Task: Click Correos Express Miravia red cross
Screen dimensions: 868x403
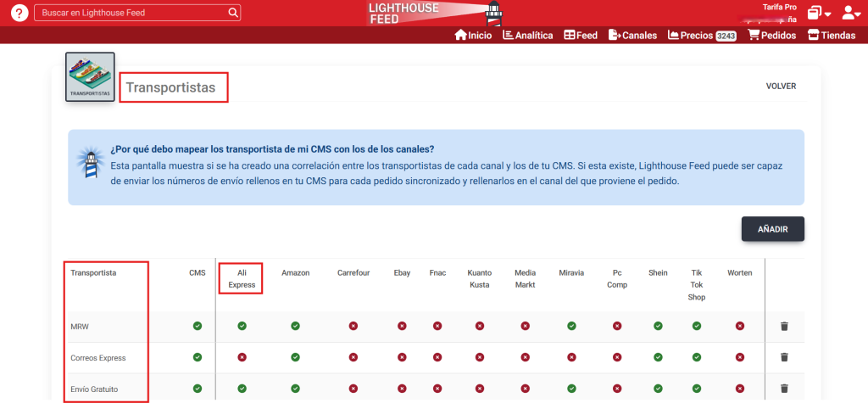Action: pos(571,357)
